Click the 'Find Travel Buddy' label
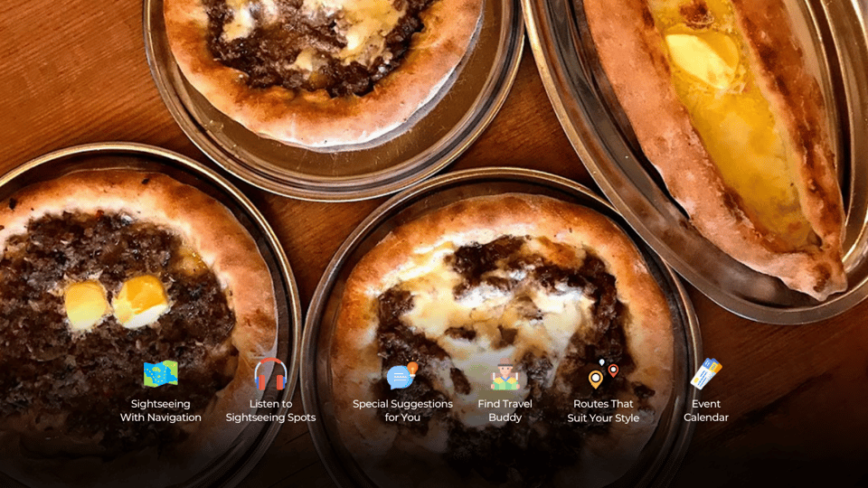868x488 pixels. [505, 410]
